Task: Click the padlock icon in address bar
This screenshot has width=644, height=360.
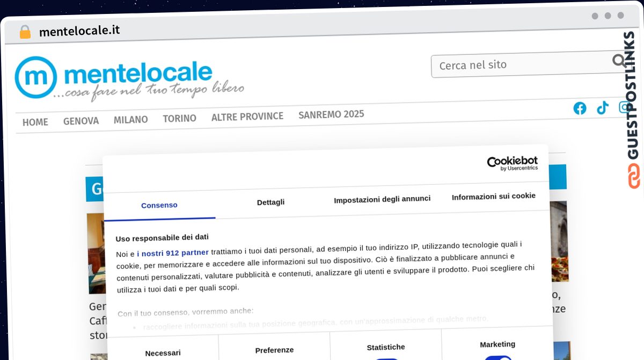Action: (x=25, y=32)
